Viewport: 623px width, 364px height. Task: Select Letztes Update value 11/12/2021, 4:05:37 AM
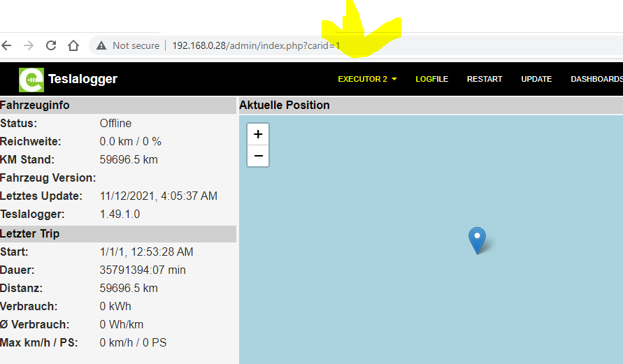click(x=159, y=196)
